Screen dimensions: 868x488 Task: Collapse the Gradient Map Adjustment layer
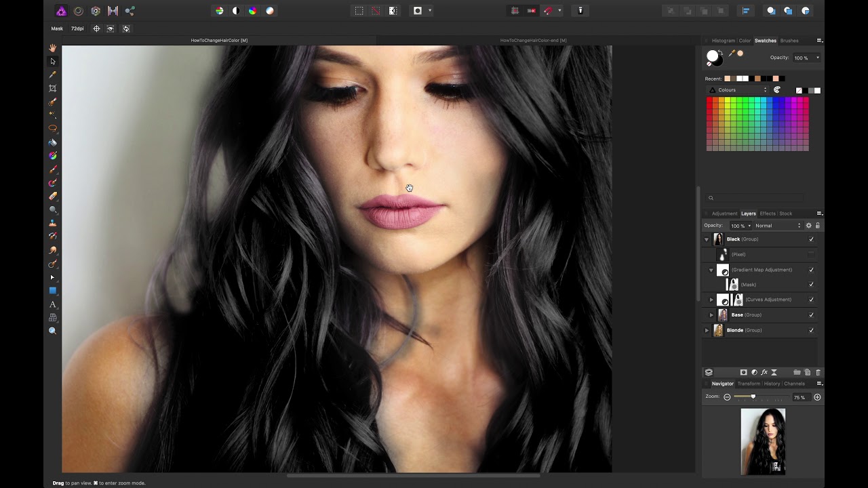[711, 270]
